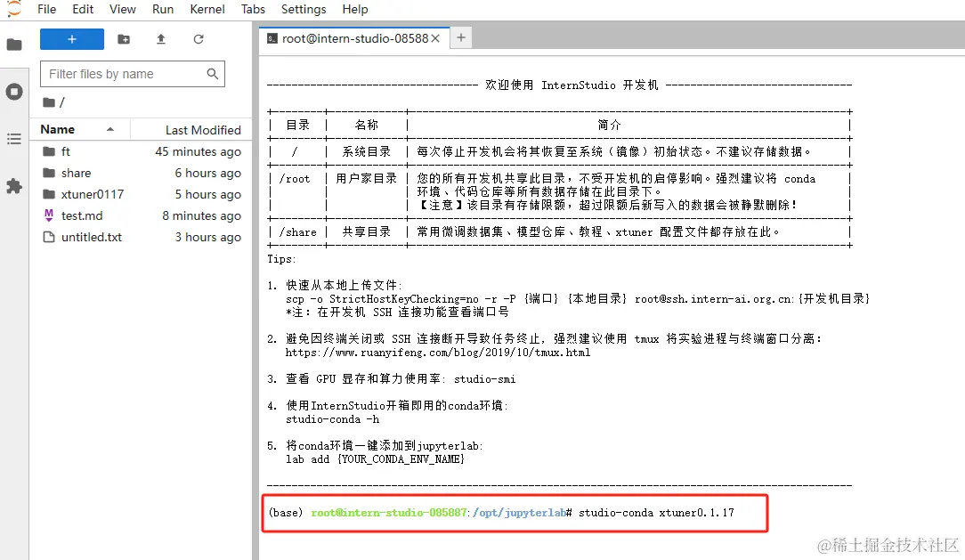Click the '8 minutes ago' modified time
Screen dimensions: 965x560
click(x=201, y=215)
